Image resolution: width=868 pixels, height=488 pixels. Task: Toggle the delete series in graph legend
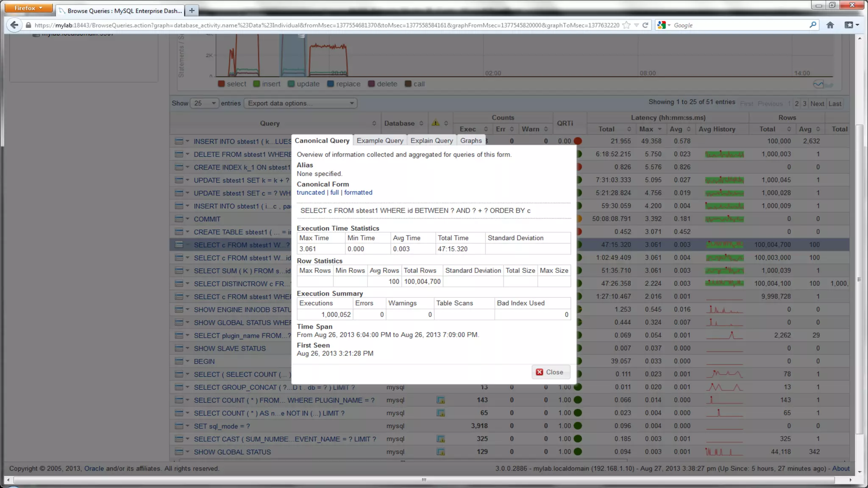click(x=383, y=84)
